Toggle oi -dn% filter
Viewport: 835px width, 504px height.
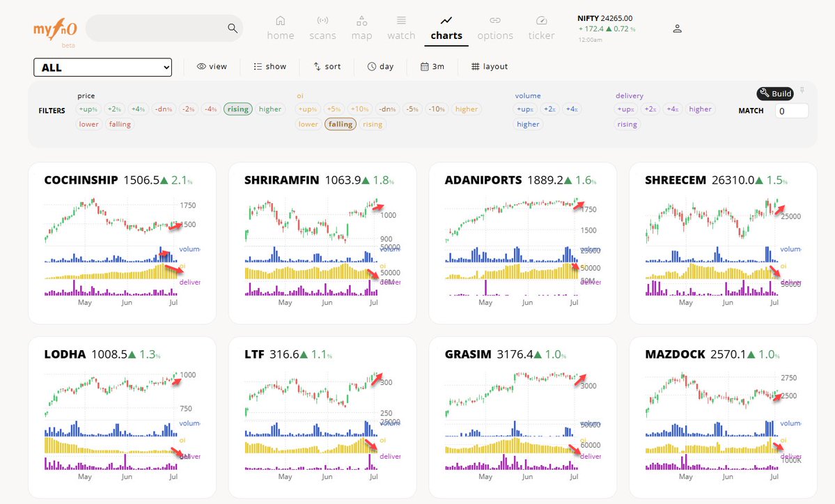click(387, 109)
